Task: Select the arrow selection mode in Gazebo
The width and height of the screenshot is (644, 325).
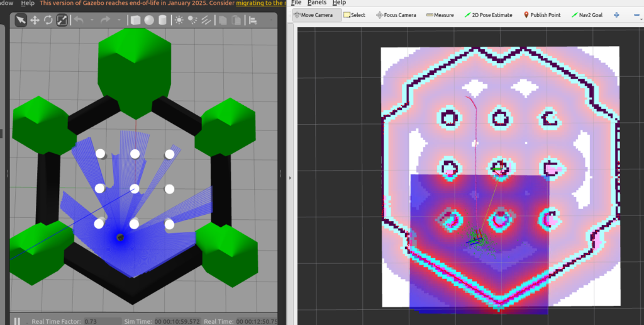Action: pyautogui.click(x=21, y=20)
